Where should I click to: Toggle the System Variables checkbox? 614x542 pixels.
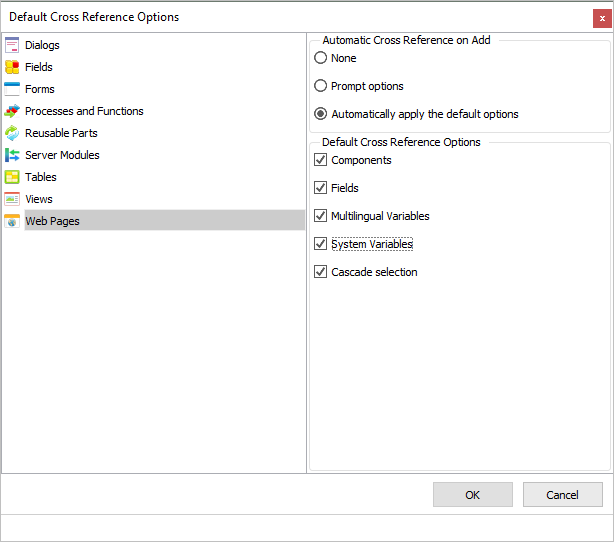(321, 244)
